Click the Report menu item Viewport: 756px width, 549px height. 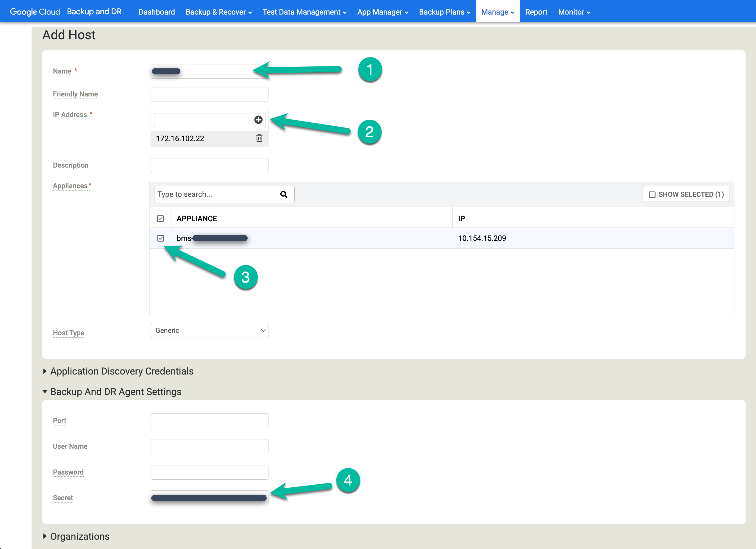(x=535, y=11)
